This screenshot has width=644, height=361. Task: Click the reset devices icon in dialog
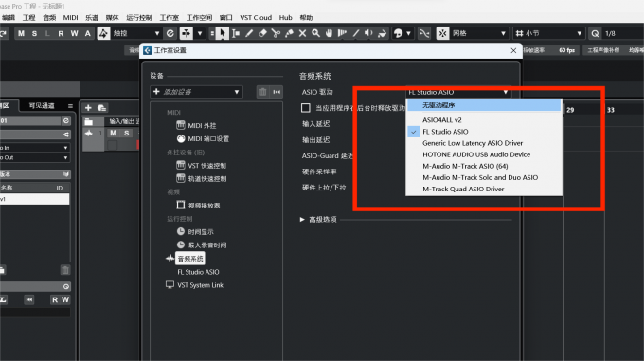click(277, 92)
